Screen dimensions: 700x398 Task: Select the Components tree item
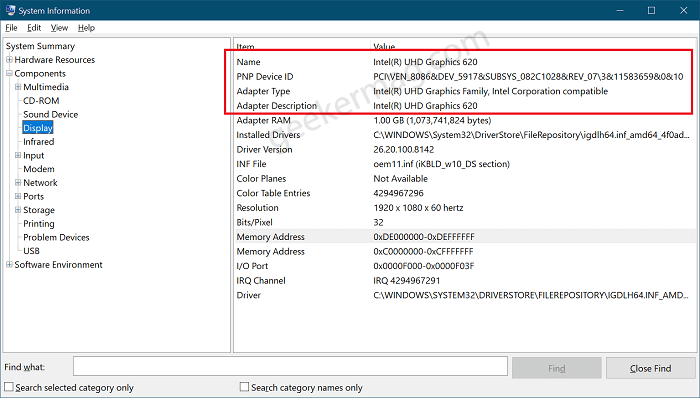point(40,73)
